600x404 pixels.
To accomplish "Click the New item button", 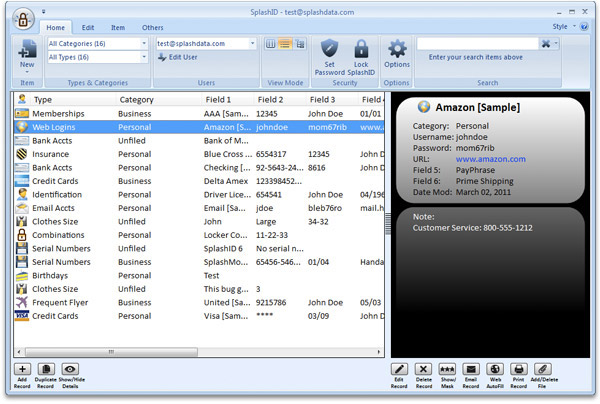I will [x=27, y=54].
